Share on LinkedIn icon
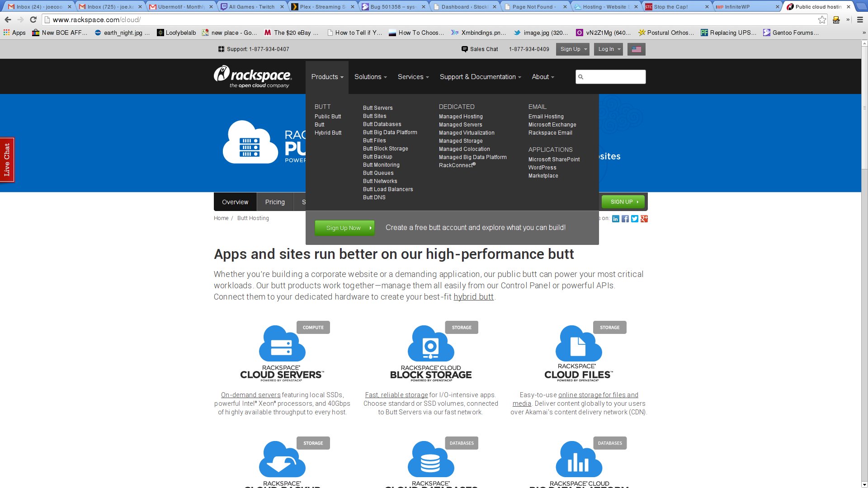Screen dimensions: 868x488 point(615,219)
